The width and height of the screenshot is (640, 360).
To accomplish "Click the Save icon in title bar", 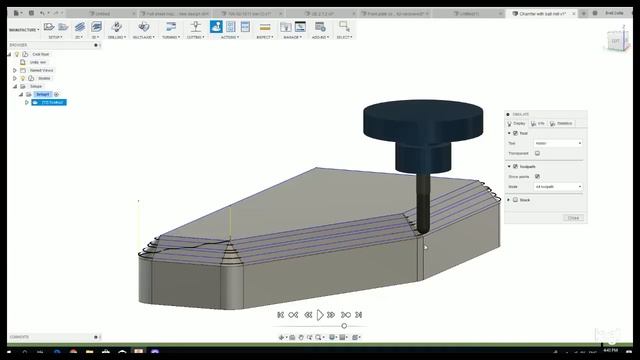I will [x=31, y=13].
